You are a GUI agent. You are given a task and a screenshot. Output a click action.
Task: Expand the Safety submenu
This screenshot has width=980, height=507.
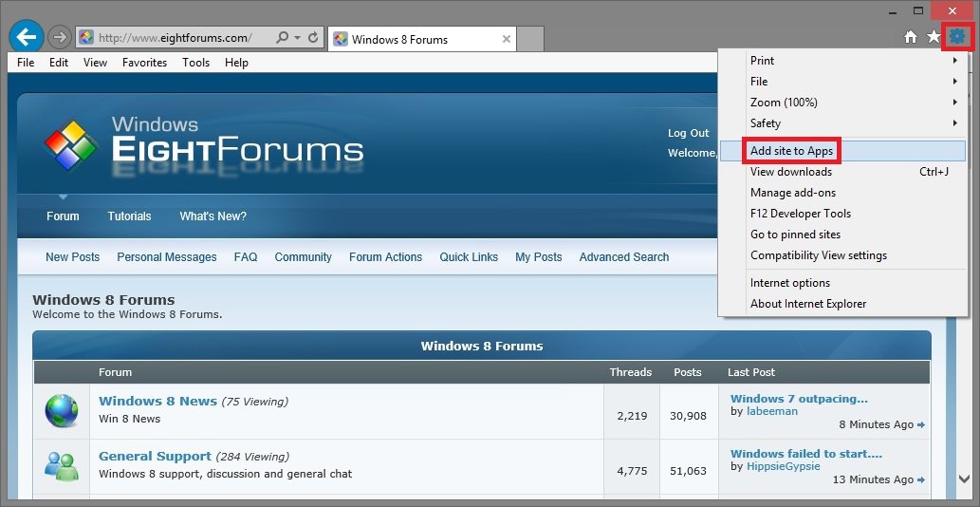(x=842, y=123)
